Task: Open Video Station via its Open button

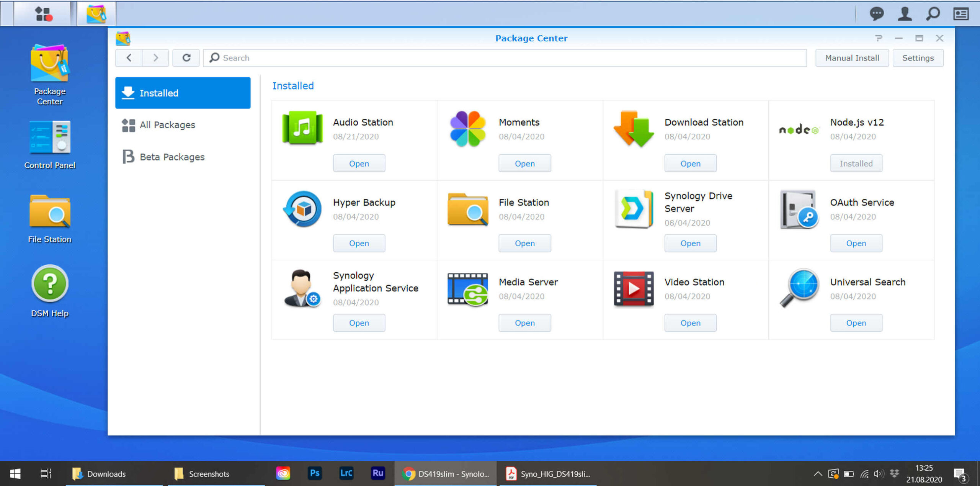Action: [690, 323]
